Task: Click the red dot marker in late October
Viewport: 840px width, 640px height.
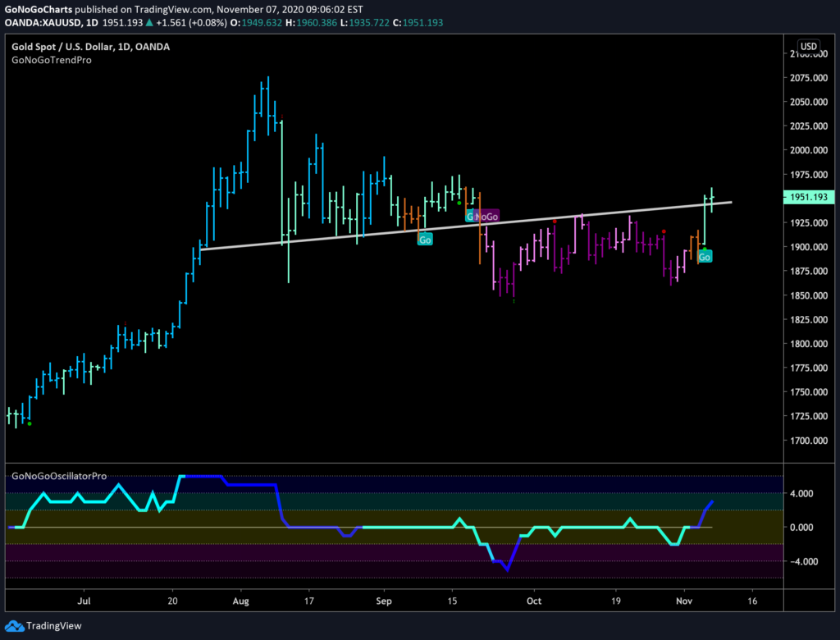Action: click(x=664, y=232)
